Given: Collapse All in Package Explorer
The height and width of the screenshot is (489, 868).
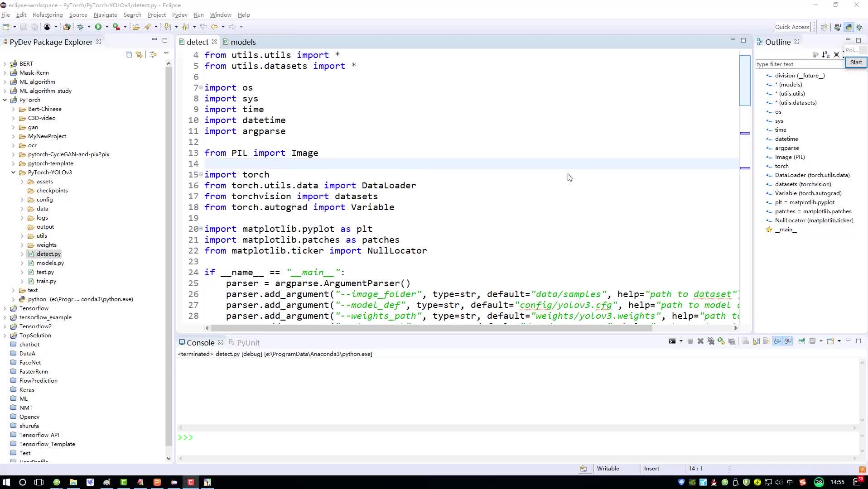Looking at the screenshot, I should coord(129,54).
